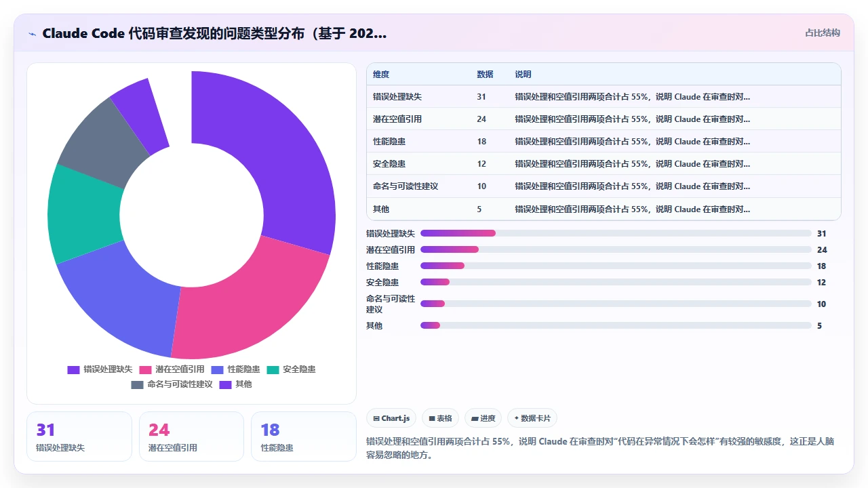
Task: Toggle 命名与可读性建议 legend swatch
Action: (137, 384)
